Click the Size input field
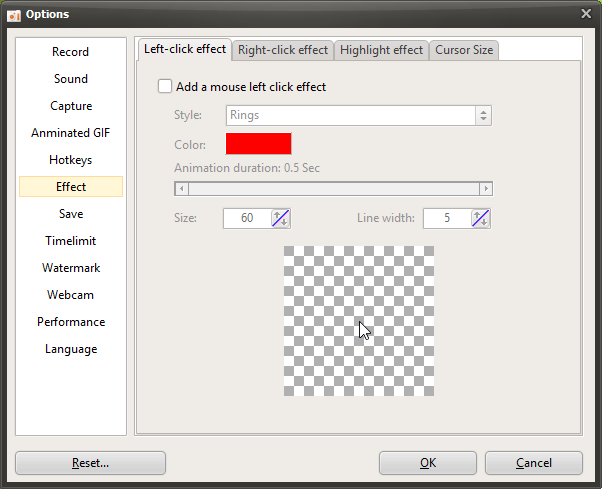 [247, 218]
